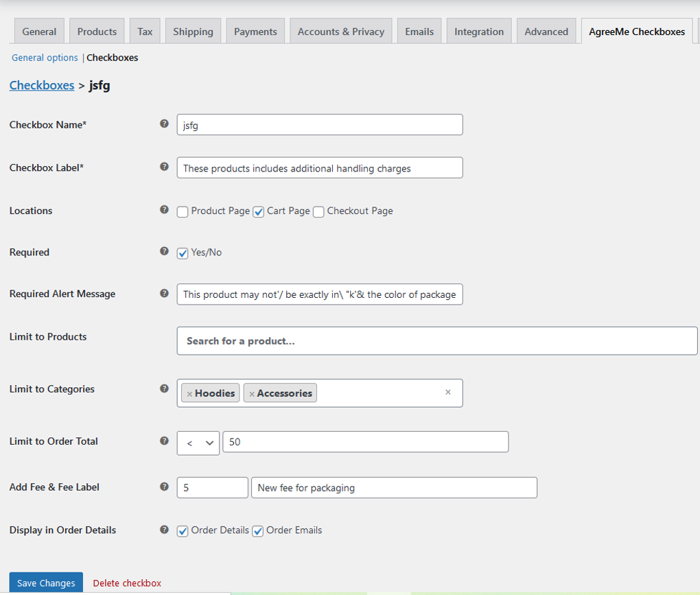Open help for Limit to Order Total
Image resolution: width=700 pixels, height=595 pixels.
coord(164,440)
